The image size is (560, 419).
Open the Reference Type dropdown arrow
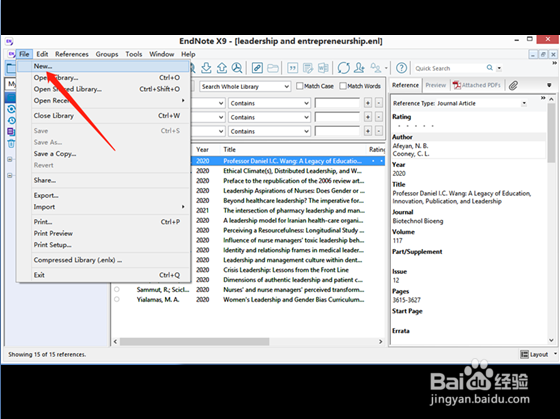tap(524, 103)
